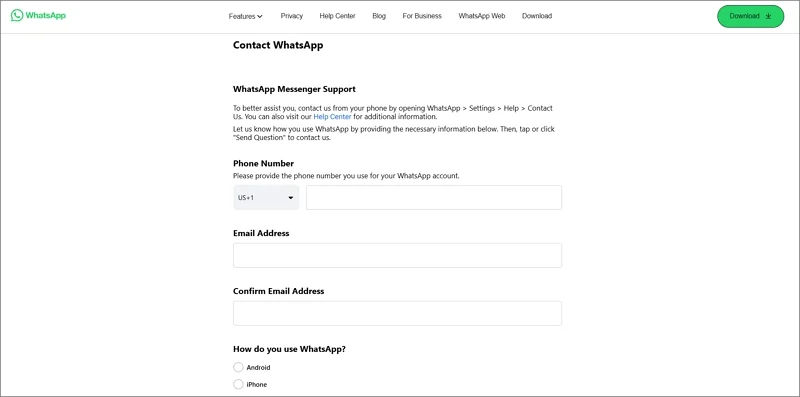Click the Confirm Email Address field

coord(397,313)
